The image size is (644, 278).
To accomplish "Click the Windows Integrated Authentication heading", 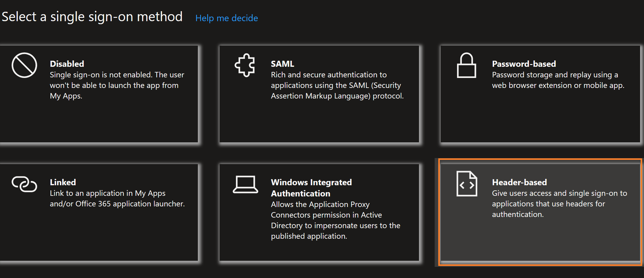I will pos(311,188).
